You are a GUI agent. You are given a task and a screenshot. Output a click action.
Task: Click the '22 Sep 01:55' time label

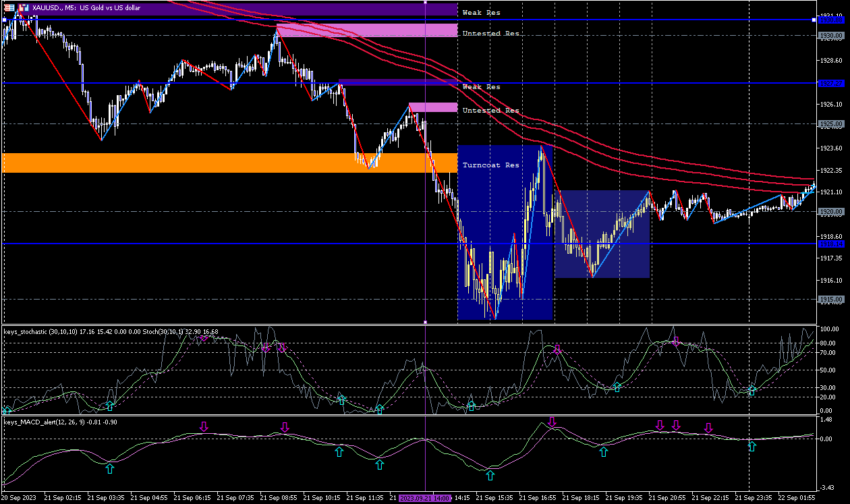[x=797, y=498]
